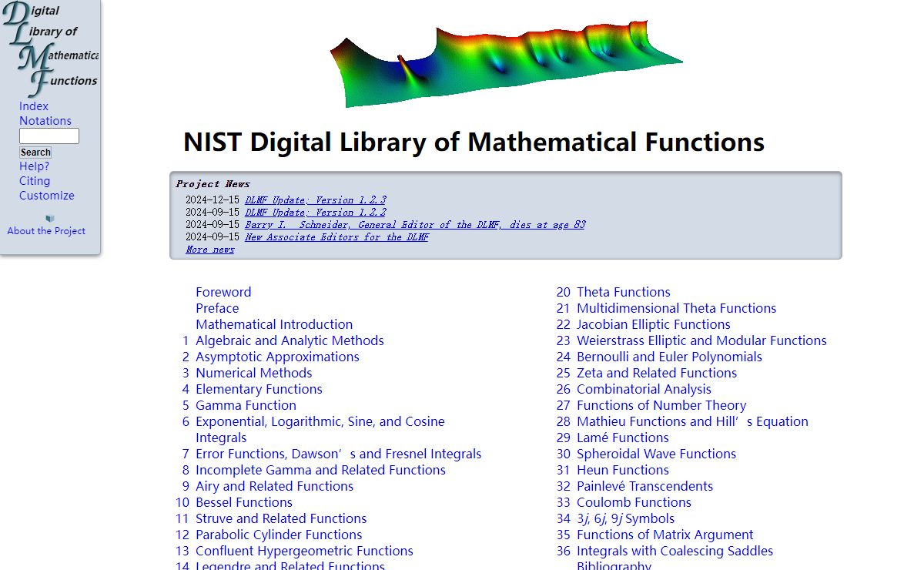Open chapter 30 Spheroidal Wave Functions
This screenshot has width=924, height=570.
pyautogui.click(x=656, y=454)
